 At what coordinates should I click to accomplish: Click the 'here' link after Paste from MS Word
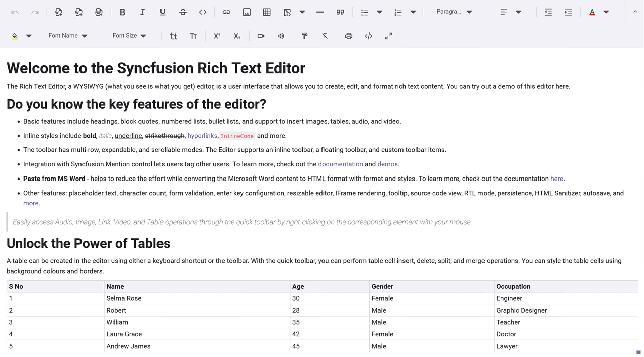tap(557, 178)
